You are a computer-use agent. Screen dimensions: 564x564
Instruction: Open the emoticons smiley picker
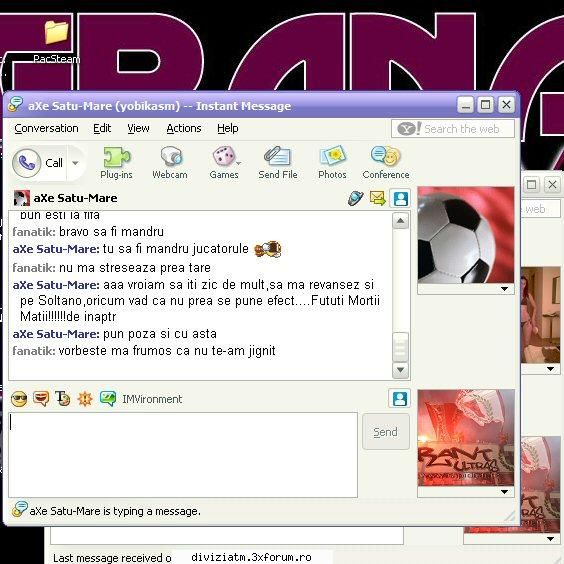[19, 399]
